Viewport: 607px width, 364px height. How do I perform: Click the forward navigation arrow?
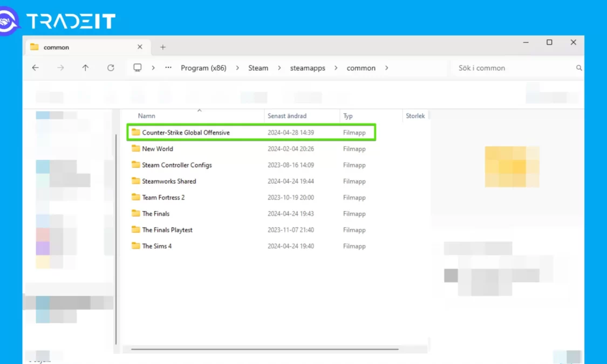pyautogui.click(x=60, y=68)
